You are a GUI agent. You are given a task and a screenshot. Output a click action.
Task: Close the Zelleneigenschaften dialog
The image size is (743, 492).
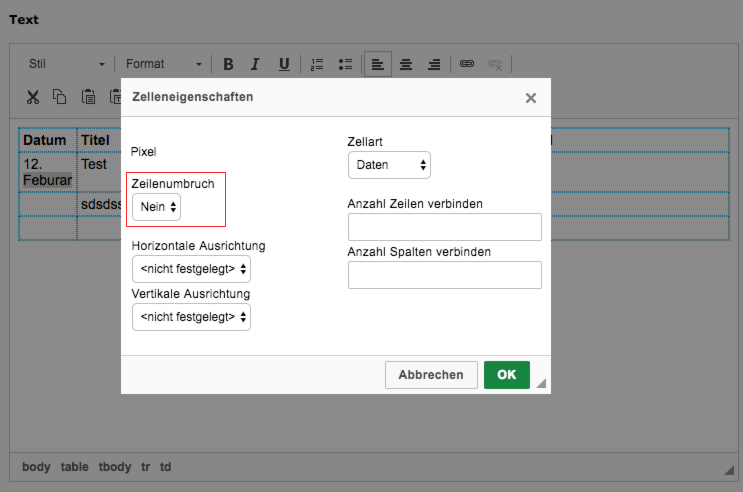pyautogui.click(x=531, y=98)
